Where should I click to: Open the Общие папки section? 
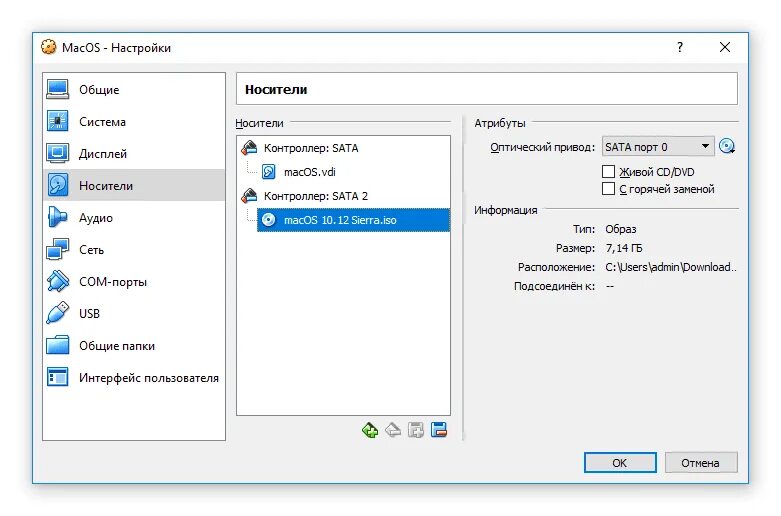click(x=133, y=346)
